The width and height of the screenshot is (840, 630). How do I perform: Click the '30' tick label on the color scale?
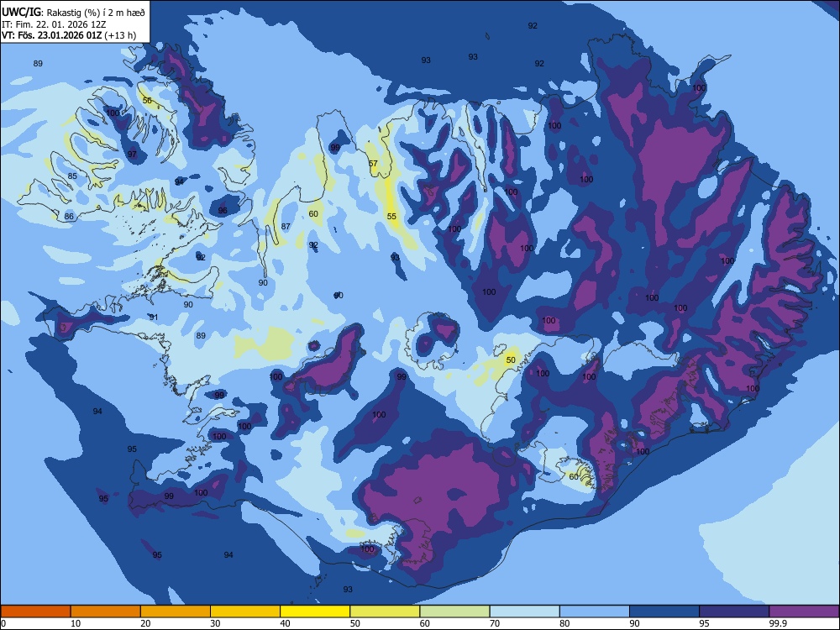215,623
